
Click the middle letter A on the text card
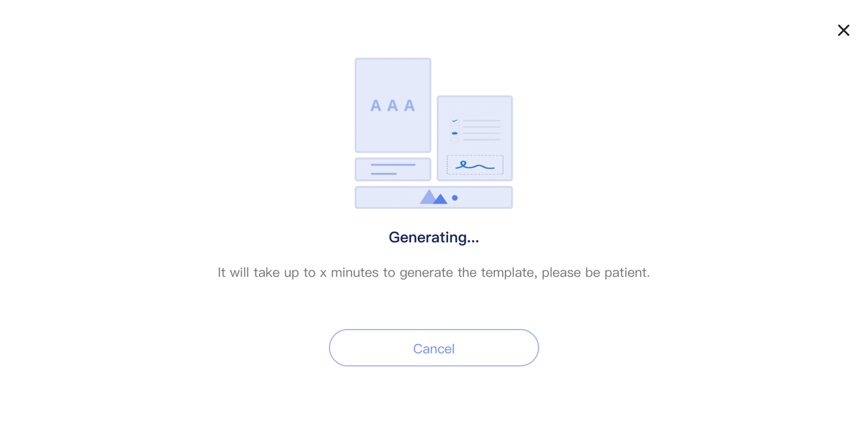pyautogui.click(x=393, y=106)
